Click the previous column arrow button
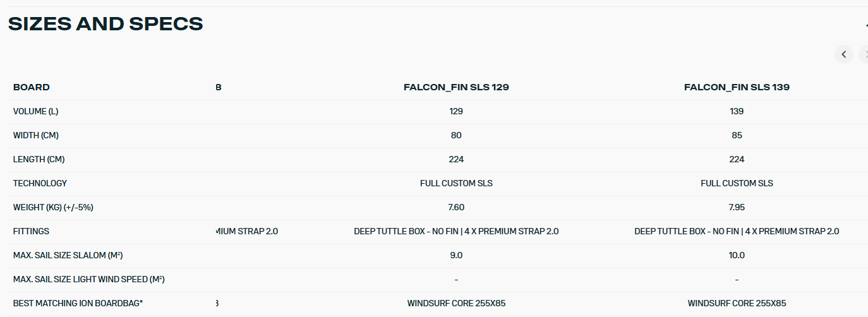Image resolution: width=868 pixels, height=317 pixels. point(843,54)
